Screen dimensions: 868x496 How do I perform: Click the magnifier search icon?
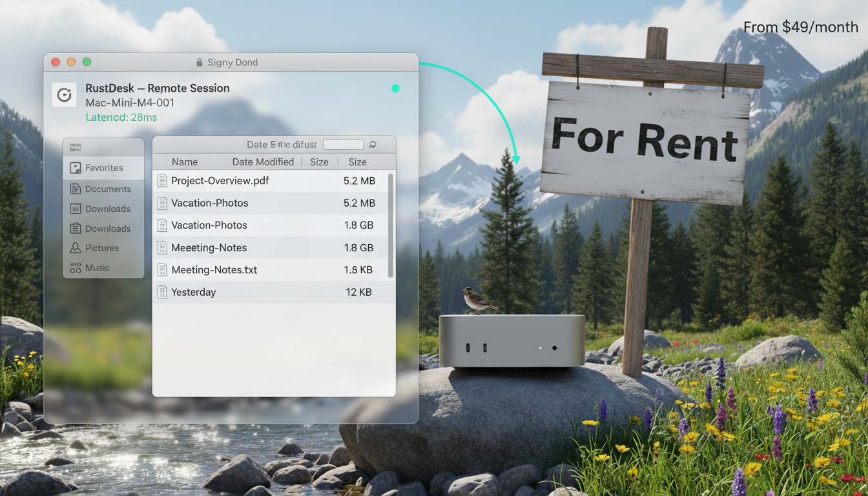[373, 145]
